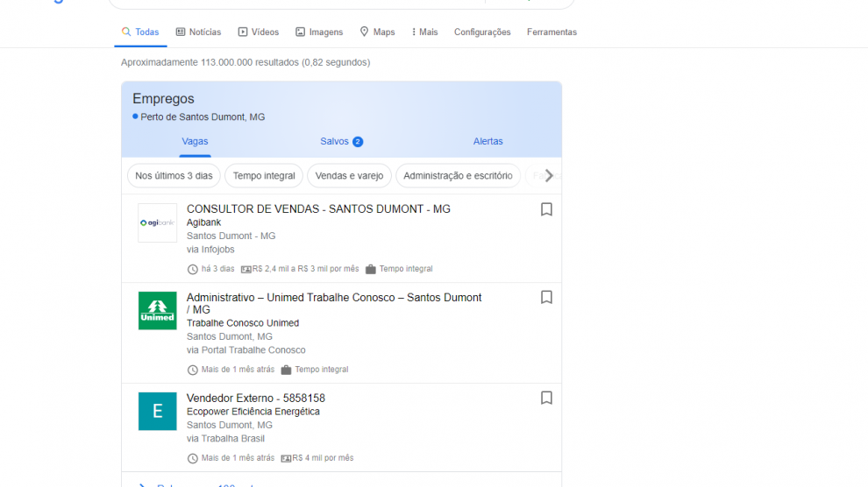Click the Agibank company name
The image size is (868, 487).
click(203, 222)
